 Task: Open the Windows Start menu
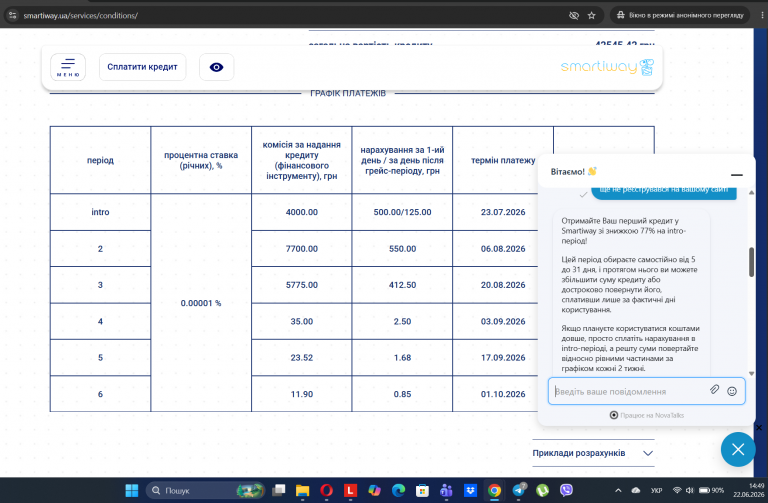pos(132,490)
